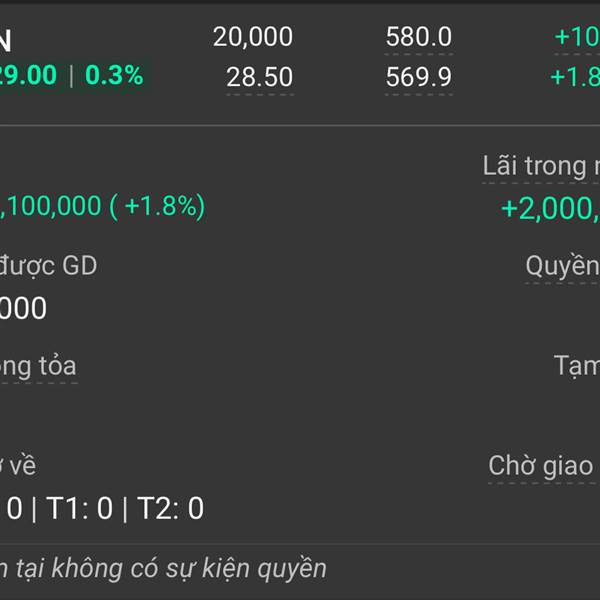Screen dimensions: 600x600
Task: Tap the 580.0 market value
Action: coord(418,38)
